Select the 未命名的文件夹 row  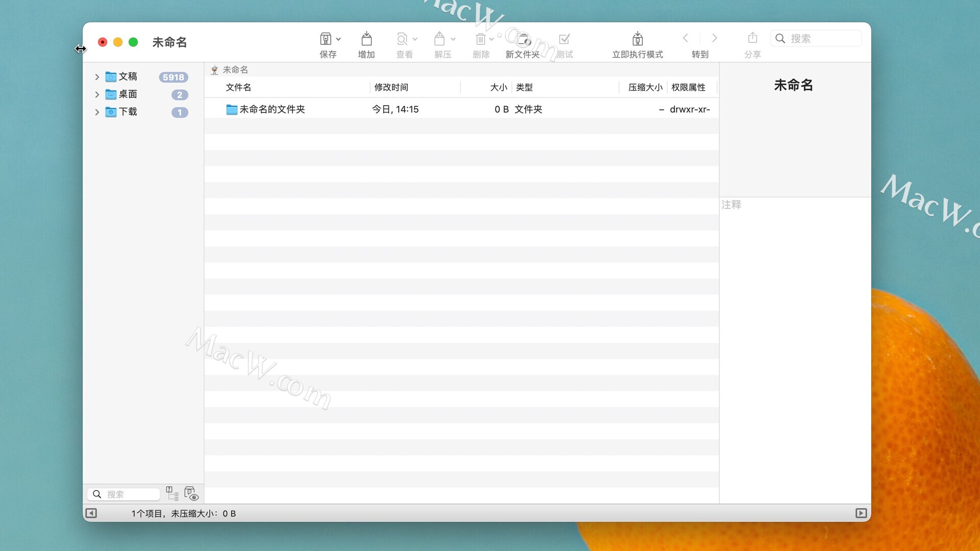(461, 109)
